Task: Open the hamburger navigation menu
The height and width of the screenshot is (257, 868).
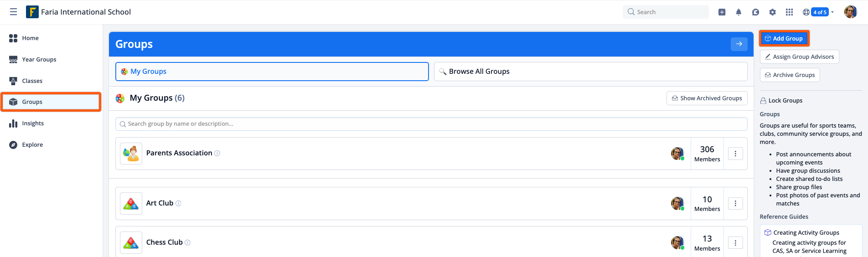Action: [x=13, y=12]
